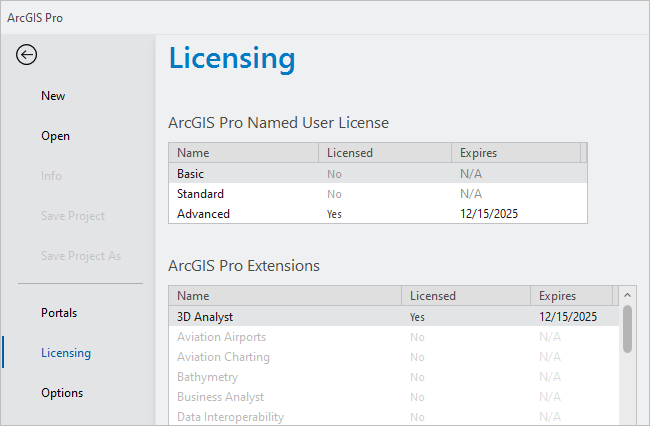Select Open in the sidebar
This screenshot has height=426, width=650.
pyautogui.click(x=55, y=136)
